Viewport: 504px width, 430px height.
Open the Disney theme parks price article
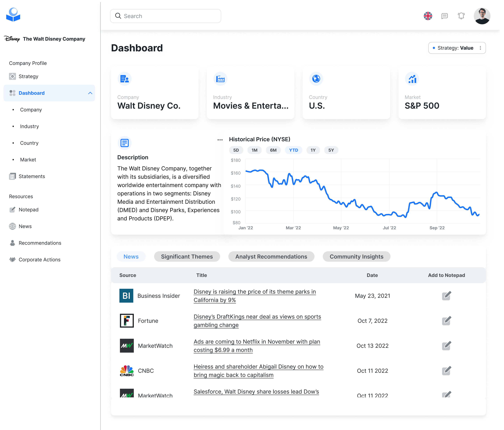coord(254,296)
